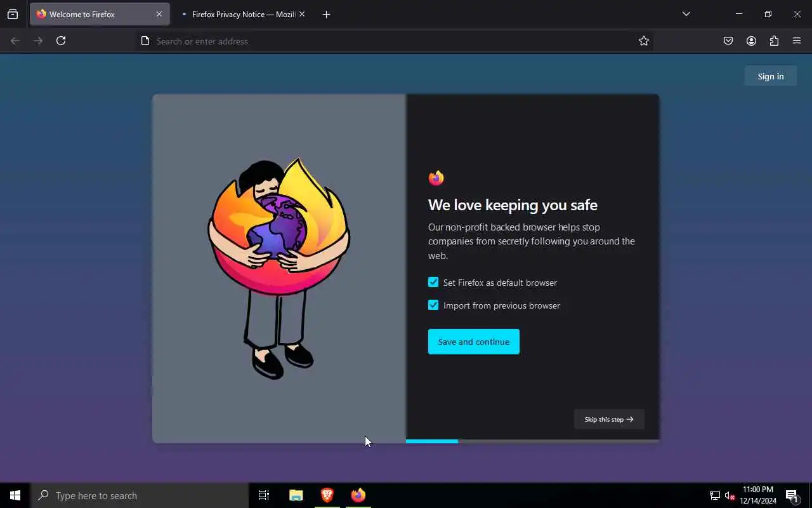The height and width of the screenshot is (508, 812).
Task: Close the Welcome to Firefox tab
Action: point(159,14)
